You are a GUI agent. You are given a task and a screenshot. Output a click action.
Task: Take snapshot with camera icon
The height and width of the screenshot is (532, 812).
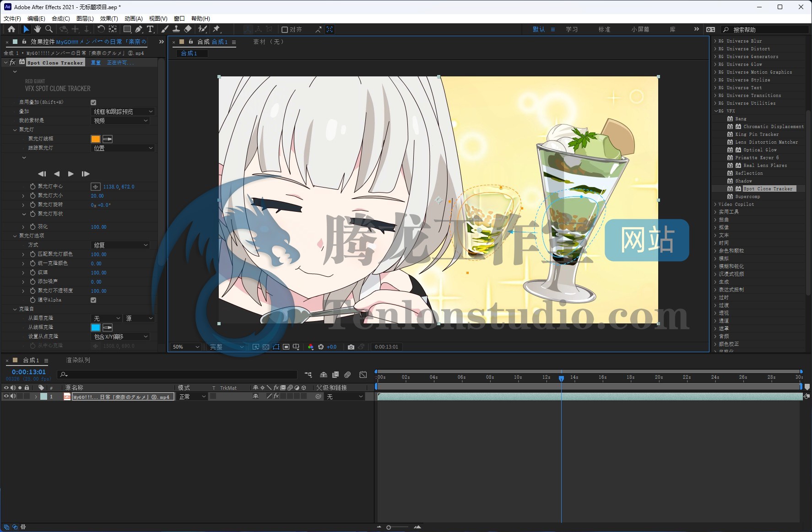coord(351,347)
